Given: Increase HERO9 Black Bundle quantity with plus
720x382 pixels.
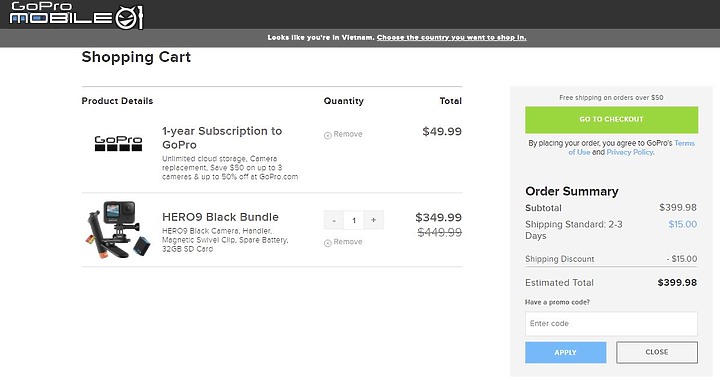Looking at the screenshot, I should 373,220.
